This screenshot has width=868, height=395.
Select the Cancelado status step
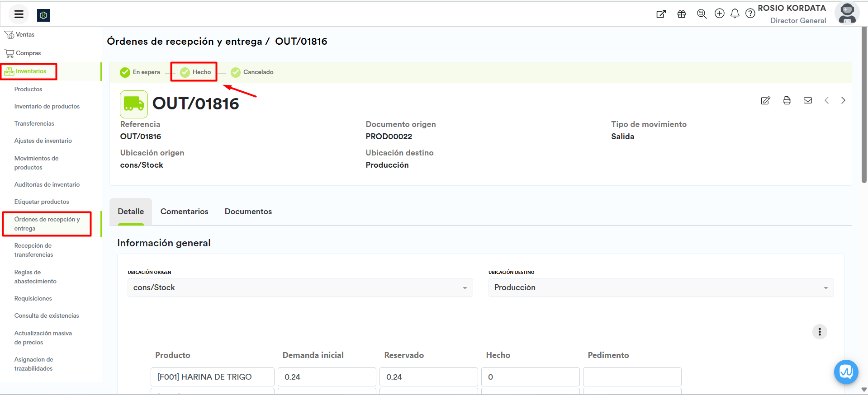click(252, 72)
